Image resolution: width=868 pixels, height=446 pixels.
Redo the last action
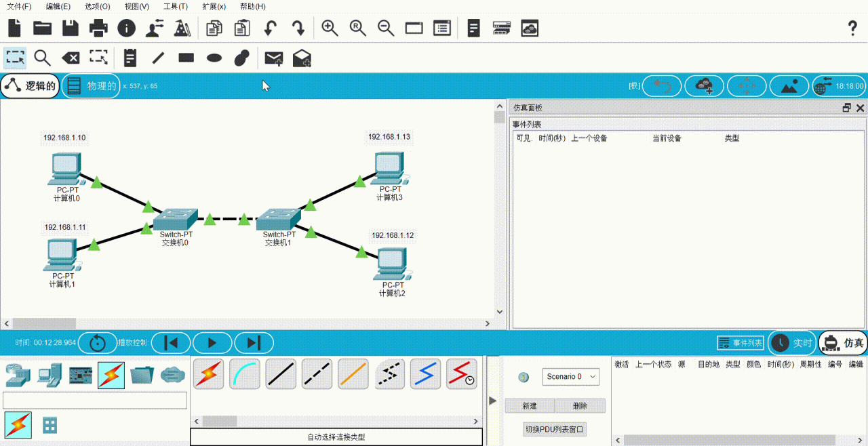tap(298, 28)
